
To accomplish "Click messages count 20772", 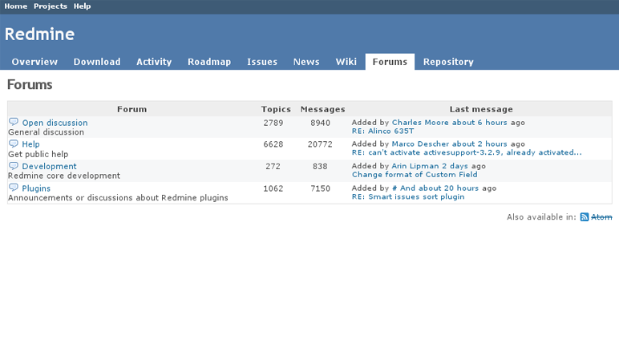I will [320, 144].
